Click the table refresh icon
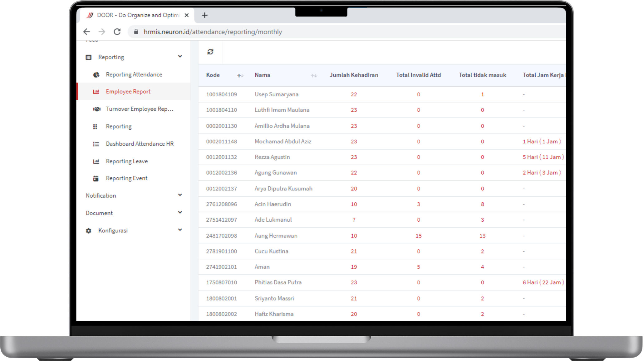644x361 pixels. pyautogui.click(x=210, y=52)
